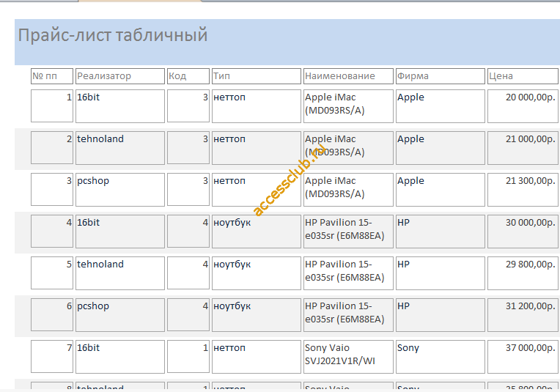
Task: Click 'Apple iMac (MD093RS/A)' name in row 3
Action: pyautogui.click(x=348, y=190)
